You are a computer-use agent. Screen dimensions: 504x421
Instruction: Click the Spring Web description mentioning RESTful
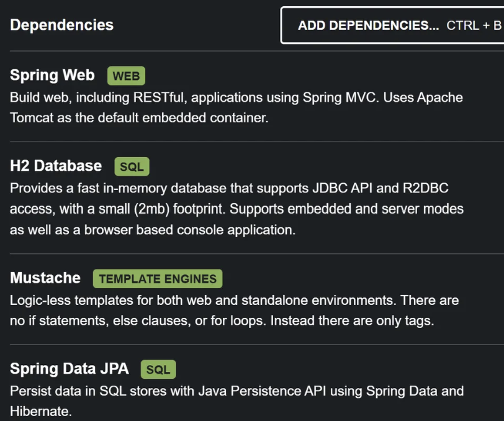(236, 97)
